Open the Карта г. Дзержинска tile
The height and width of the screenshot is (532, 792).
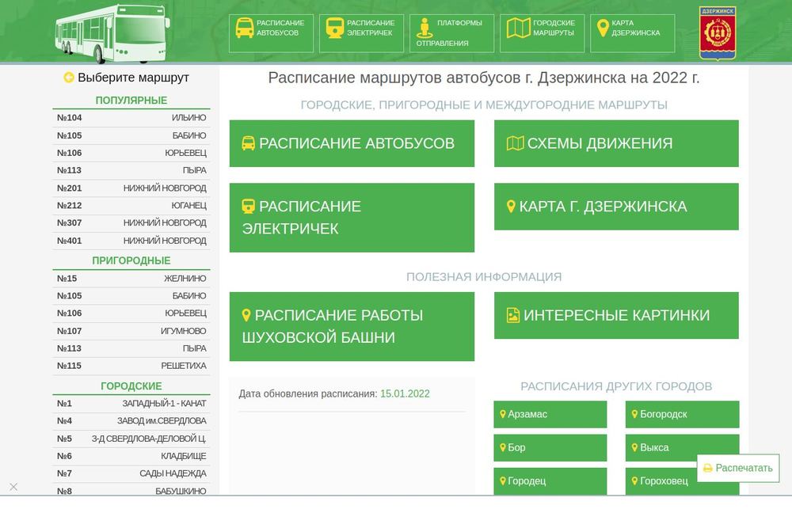coord(616,207)
